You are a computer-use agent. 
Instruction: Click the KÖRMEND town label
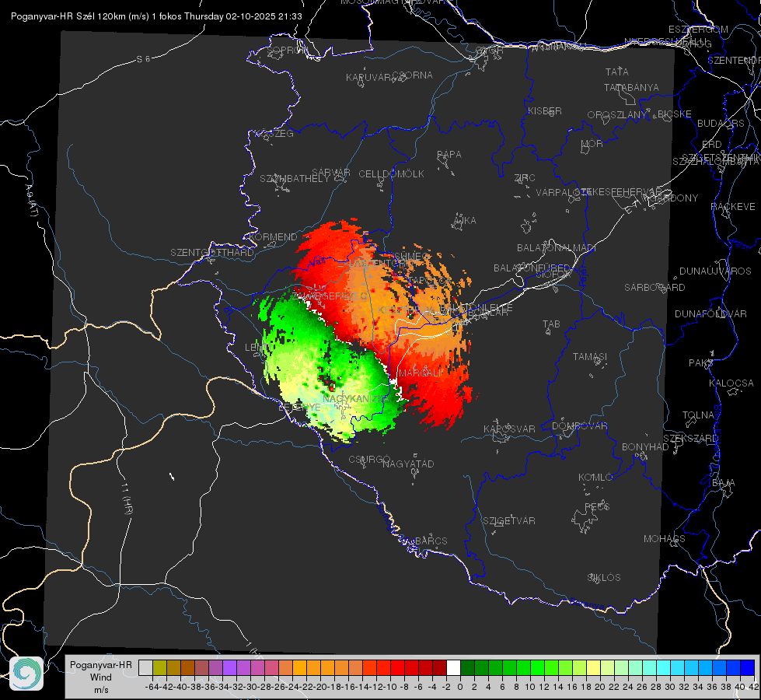272,237
